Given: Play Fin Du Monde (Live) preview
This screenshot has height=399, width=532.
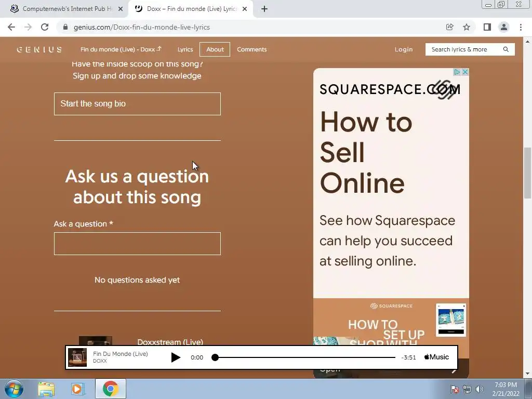Looking at the screenshot, I should (176, 357).
